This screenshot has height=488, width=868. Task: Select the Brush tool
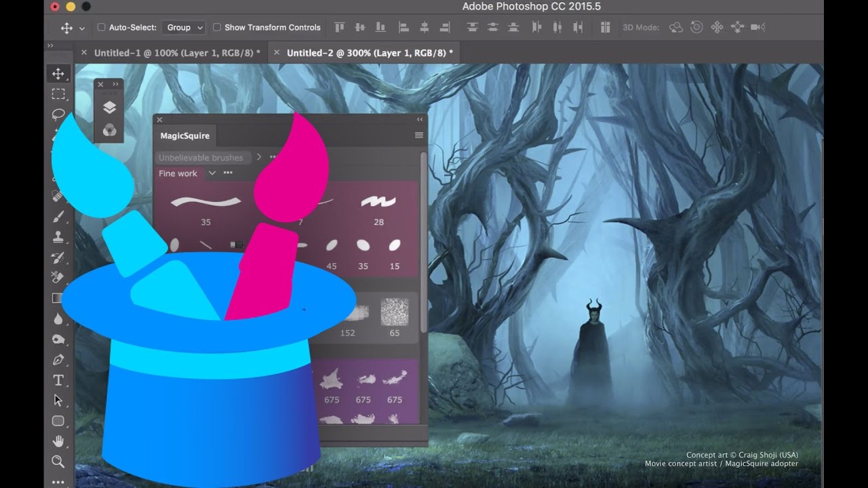pos(58,217)
